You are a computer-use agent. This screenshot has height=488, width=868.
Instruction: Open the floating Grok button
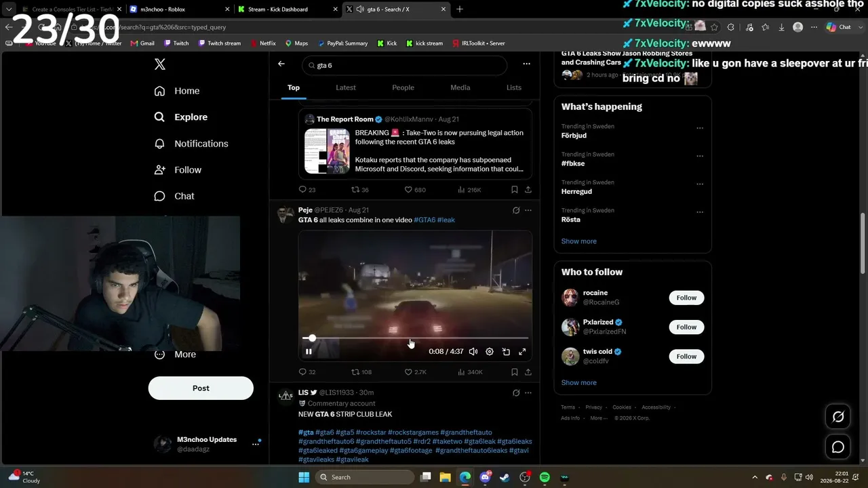point(838,417)
